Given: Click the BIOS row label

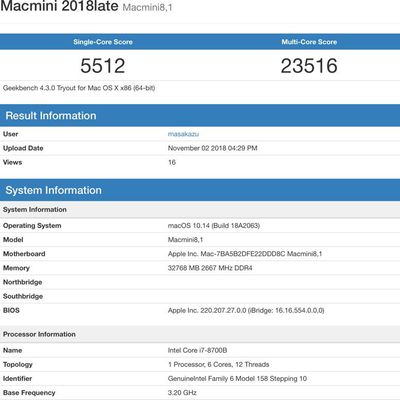Looking at the screenshot, I should coord(11,310).
